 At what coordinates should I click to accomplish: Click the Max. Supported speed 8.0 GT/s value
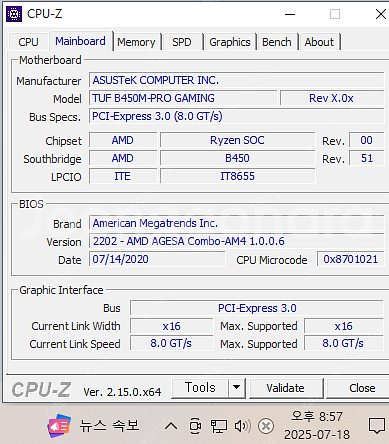(x=344, y=343)
